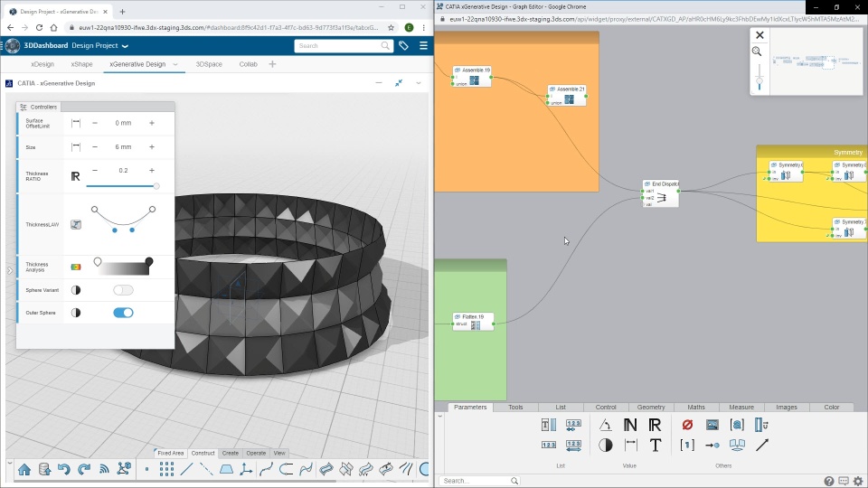The image size is (868, 488).
Task: Select the connect curve tool
Action: pos(287,470)
